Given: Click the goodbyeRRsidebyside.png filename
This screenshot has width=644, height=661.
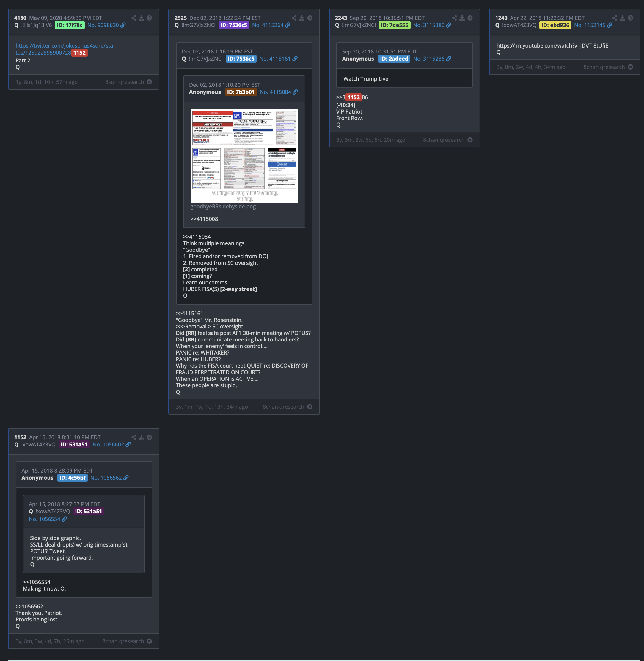Looking at the screenshot, I should 223,207.
